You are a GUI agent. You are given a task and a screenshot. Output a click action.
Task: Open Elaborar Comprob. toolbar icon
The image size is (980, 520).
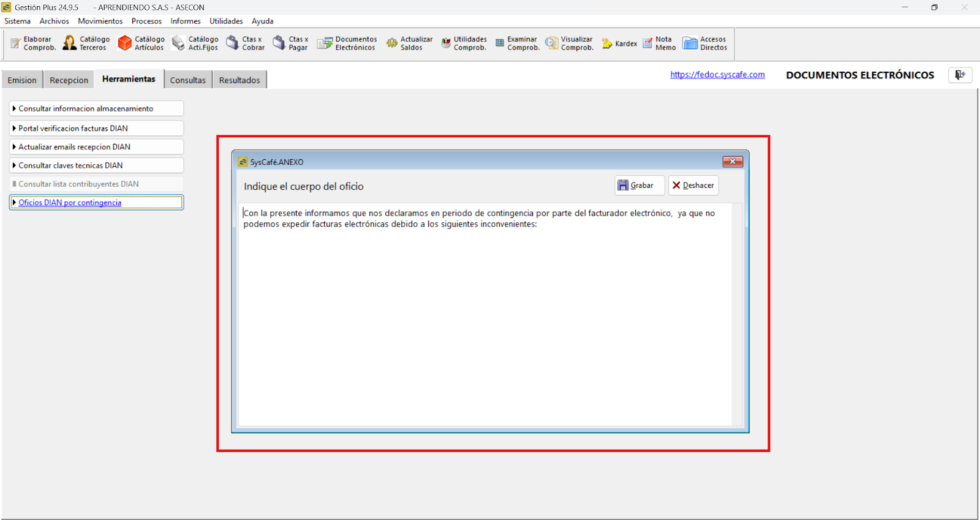[x=16, y=43]
